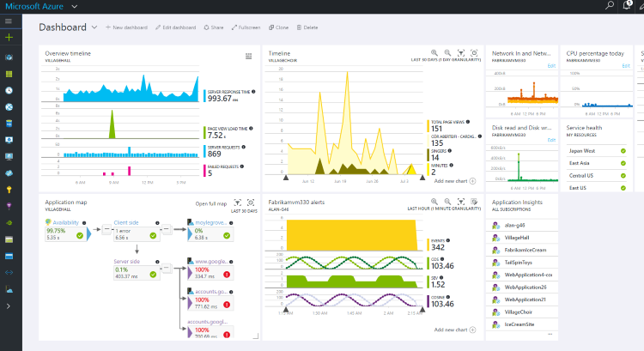Click the Clone button
This screenshot has width=644, height=351.
click(x=278, y=27)
